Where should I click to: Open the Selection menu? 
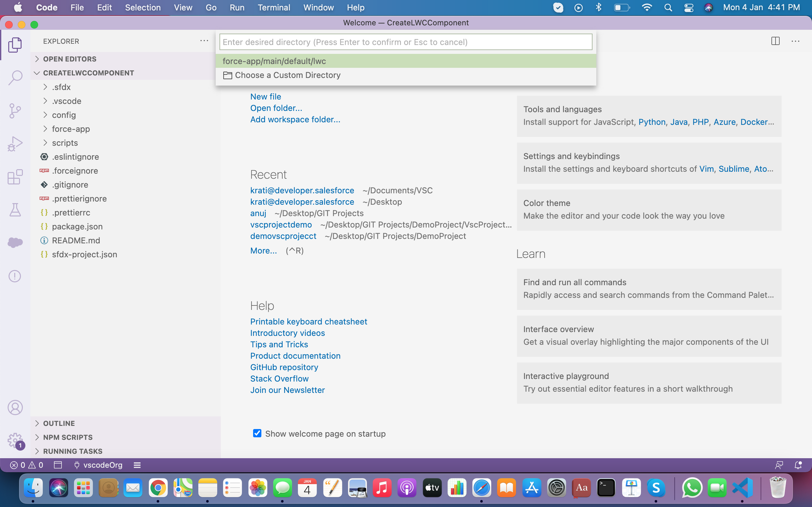[x=143, y=7]
